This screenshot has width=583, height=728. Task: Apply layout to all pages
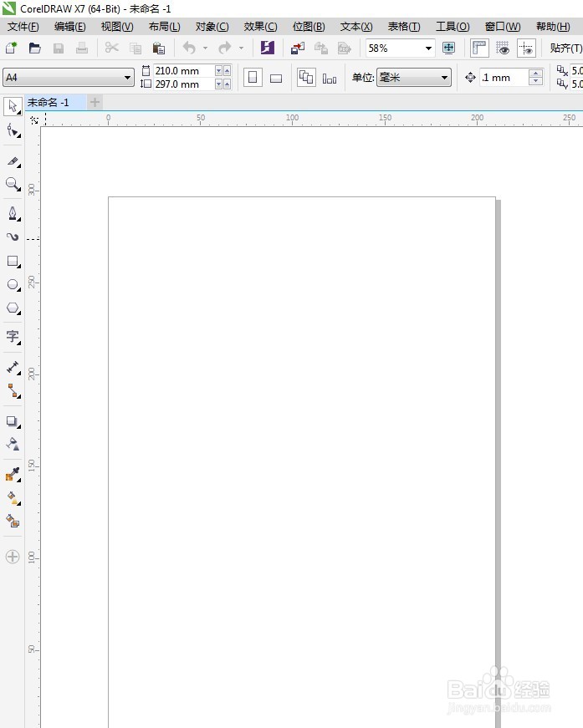click(306, 78)
